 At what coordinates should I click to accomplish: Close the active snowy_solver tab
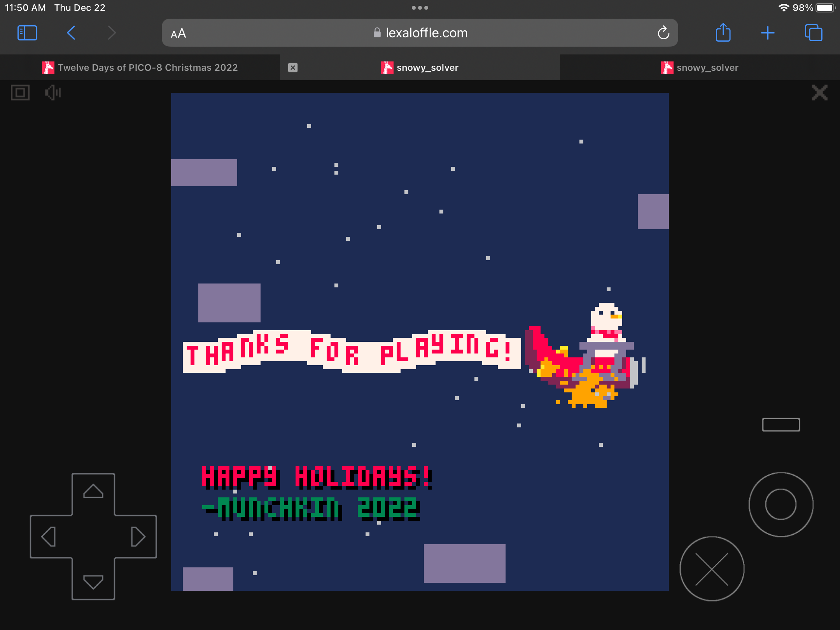pos(293,68)
